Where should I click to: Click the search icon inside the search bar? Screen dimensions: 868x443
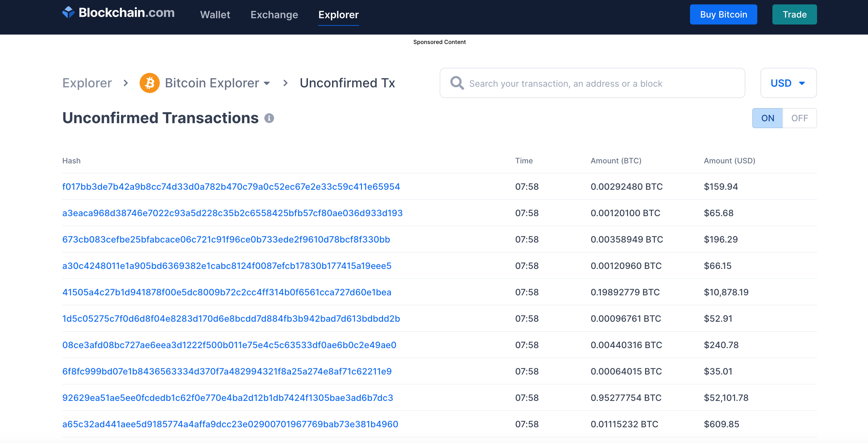click(x=457, y=83)
